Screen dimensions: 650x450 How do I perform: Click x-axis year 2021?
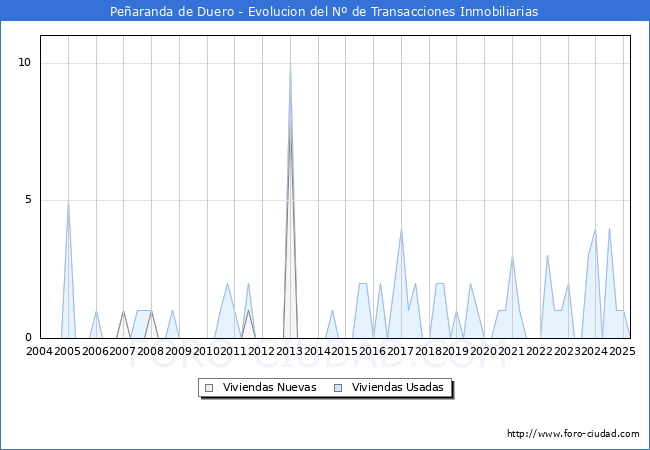[x=511, y=351]
